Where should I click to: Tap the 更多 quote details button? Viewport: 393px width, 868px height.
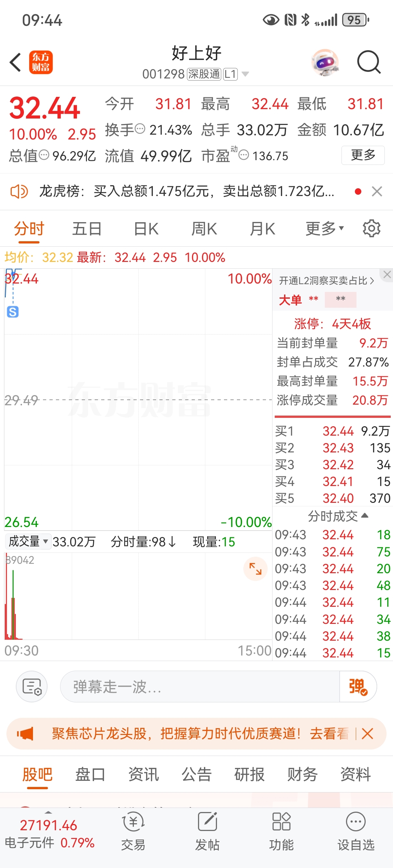363,155
